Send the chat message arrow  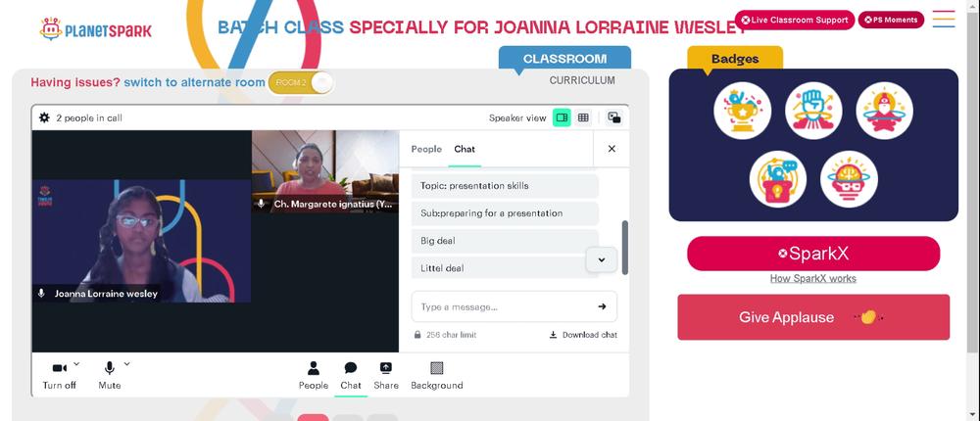[602, 306]
